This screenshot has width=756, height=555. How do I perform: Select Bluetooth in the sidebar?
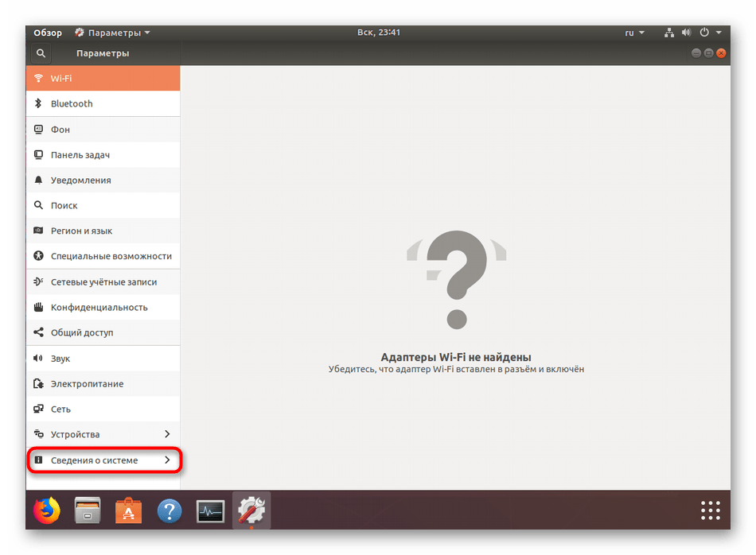[72, 103]
